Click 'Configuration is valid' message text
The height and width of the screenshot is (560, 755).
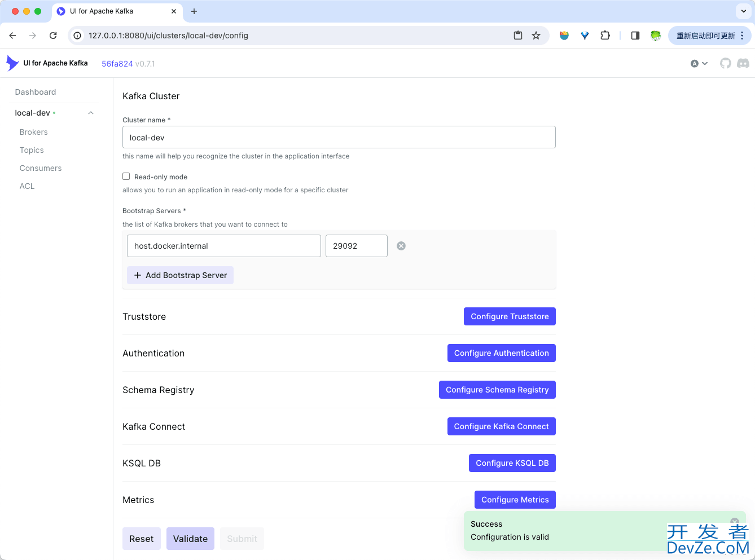[x=510, y=537]
